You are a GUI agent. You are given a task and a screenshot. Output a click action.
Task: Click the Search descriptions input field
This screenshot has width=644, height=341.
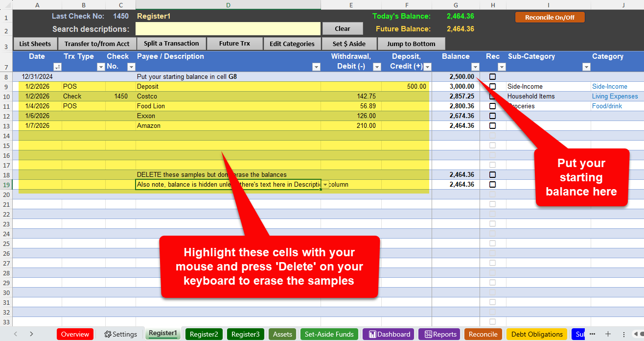[228, 29]
